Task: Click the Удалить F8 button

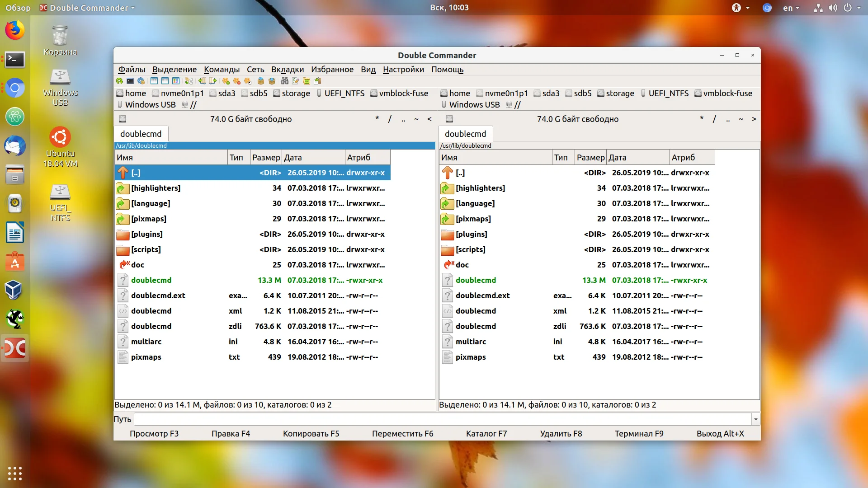Action: (x=561, y=433)
